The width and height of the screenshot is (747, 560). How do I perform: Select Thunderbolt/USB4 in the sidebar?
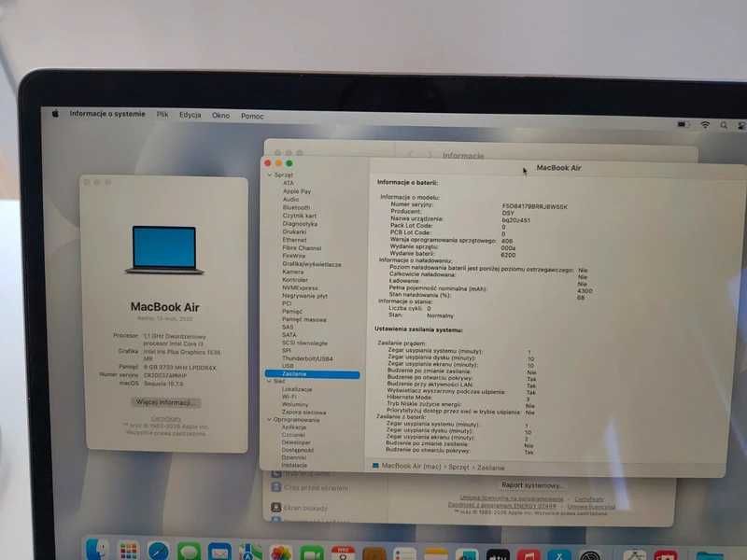[x=307, y=358]
